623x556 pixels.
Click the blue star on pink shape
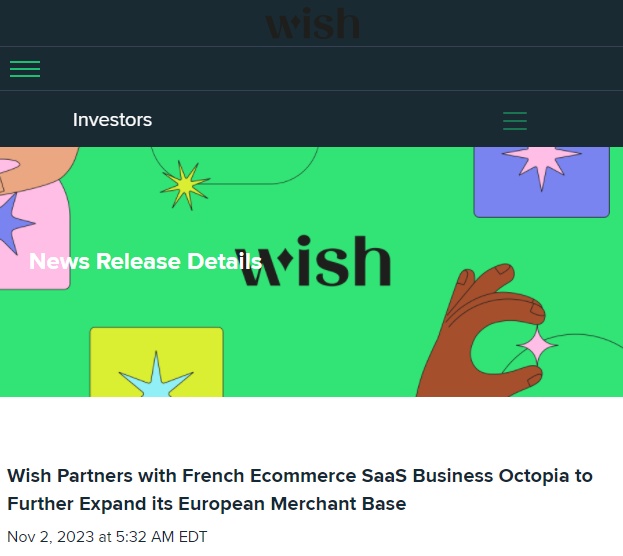(13, 223)
